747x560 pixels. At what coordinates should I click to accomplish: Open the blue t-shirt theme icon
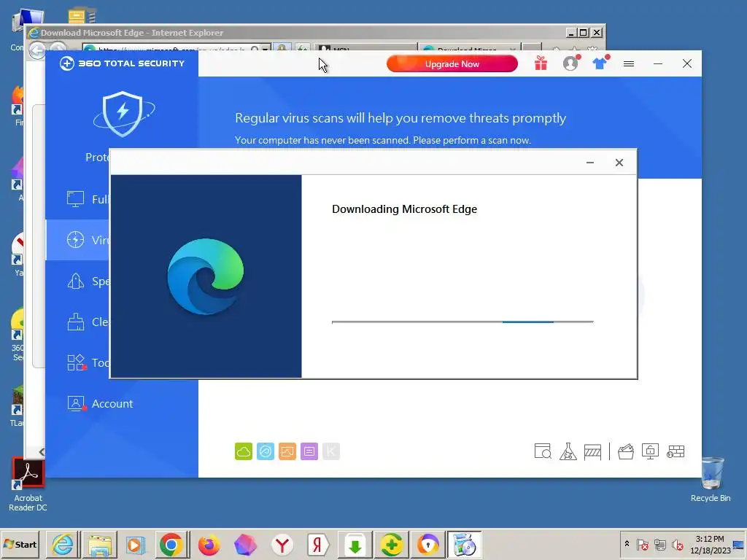point(600,63)
